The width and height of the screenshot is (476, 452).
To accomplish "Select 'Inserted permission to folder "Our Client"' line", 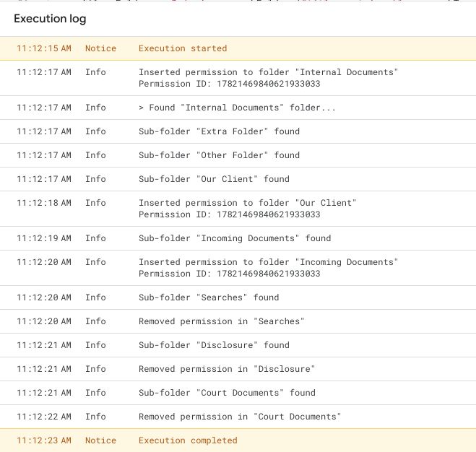I will click(x=248, y=203).
